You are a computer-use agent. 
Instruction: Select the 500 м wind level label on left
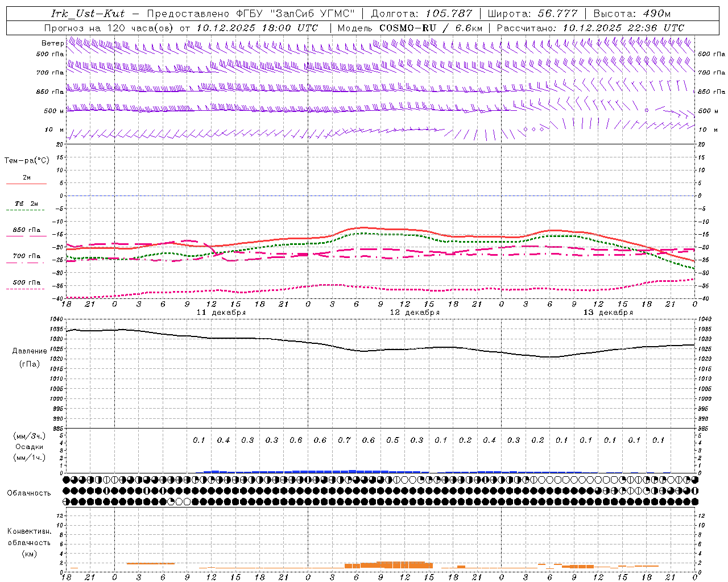click(x=54, y=111)
